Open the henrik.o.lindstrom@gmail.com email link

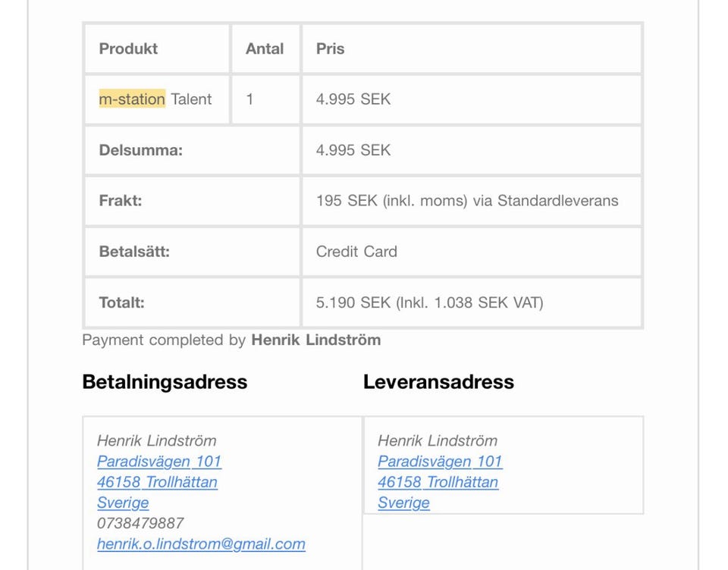(201, 543)
